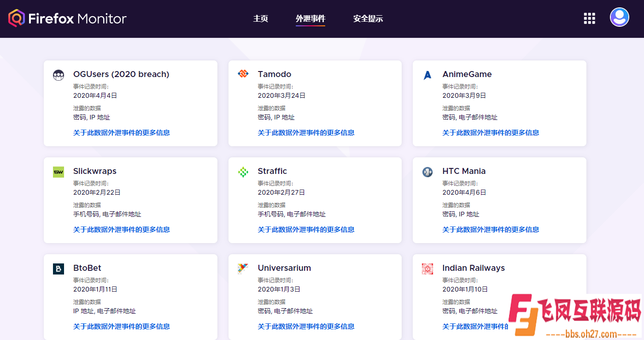
Task: Click the Straffic breach logo icon
Action: click(243, 172)
